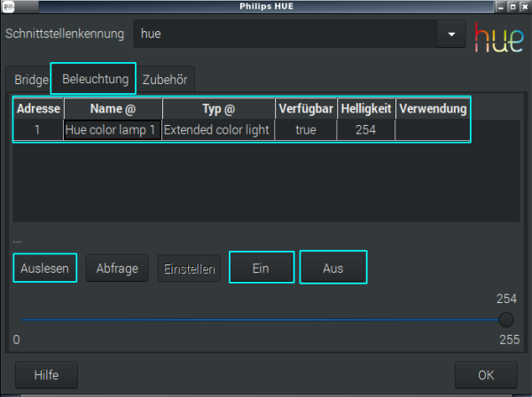
Task: Click the Helligkeit column header
Action: coord(366,109)
